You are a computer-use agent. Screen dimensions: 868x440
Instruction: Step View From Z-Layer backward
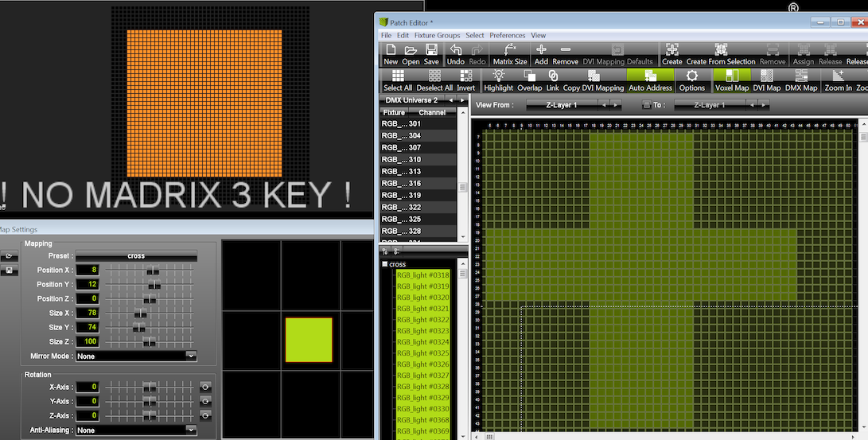604,104
